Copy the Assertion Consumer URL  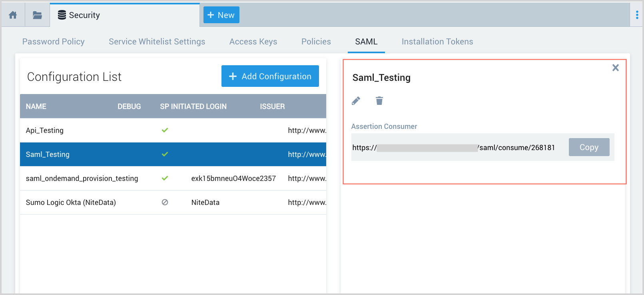coord(589,147)
